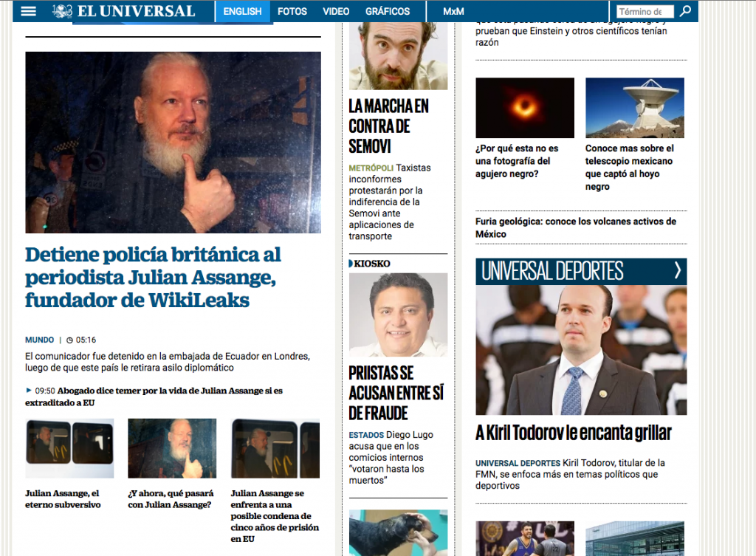
Task: Click the 'eterno subversivo' article thumbnail
Action: (69, 448)
